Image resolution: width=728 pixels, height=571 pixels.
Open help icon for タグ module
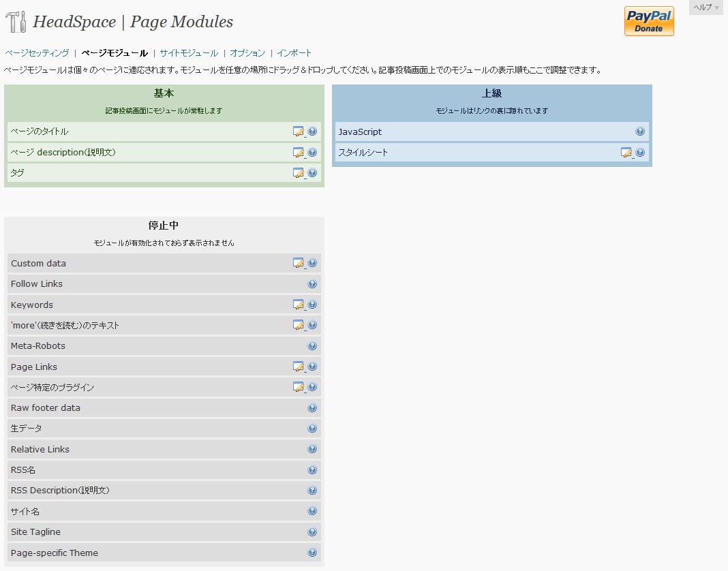coord(312,172)
